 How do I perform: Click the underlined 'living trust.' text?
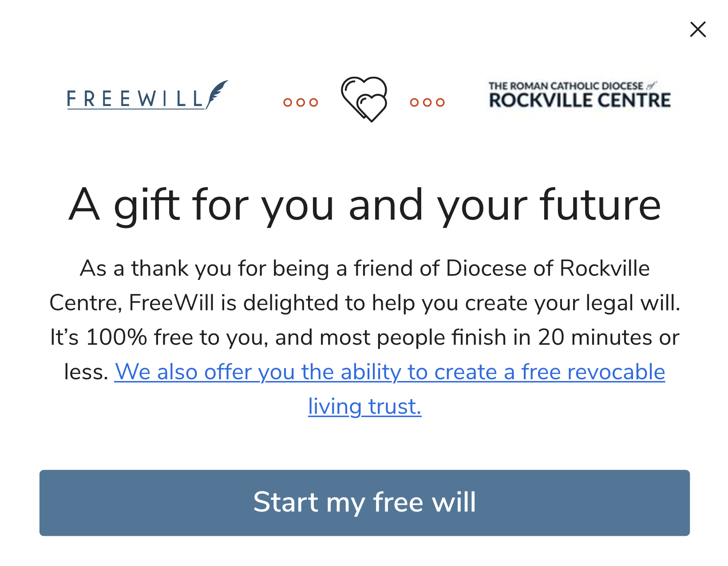(364, 406)
